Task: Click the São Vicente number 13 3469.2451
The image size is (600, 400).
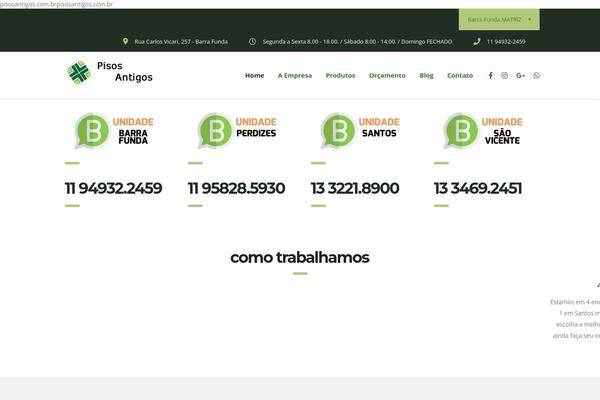Action: point(478,188)
